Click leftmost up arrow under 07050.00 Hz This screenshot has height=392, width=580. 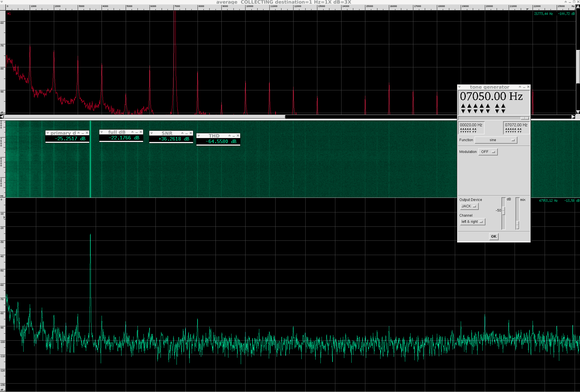pyautogui.click(x=463, y=106)
